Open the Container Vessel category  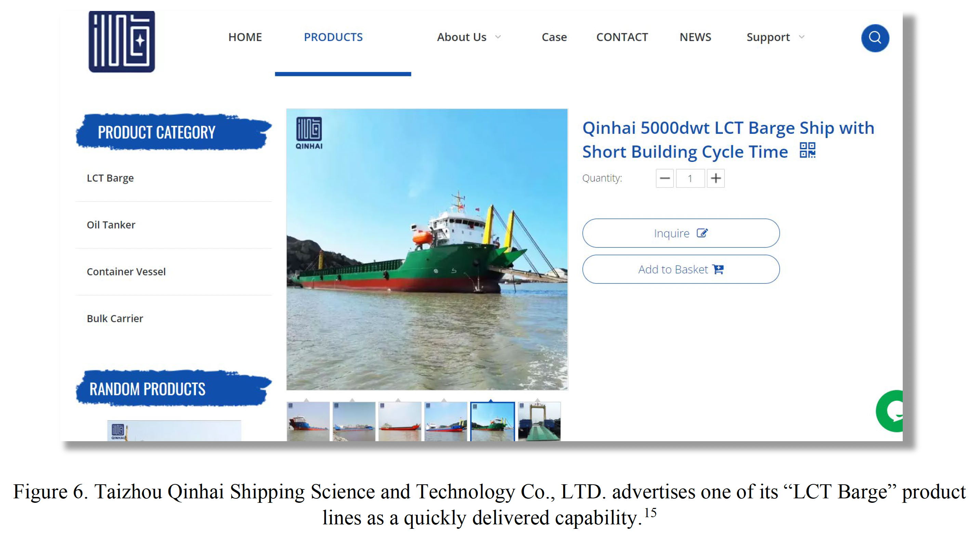[126, 271]
